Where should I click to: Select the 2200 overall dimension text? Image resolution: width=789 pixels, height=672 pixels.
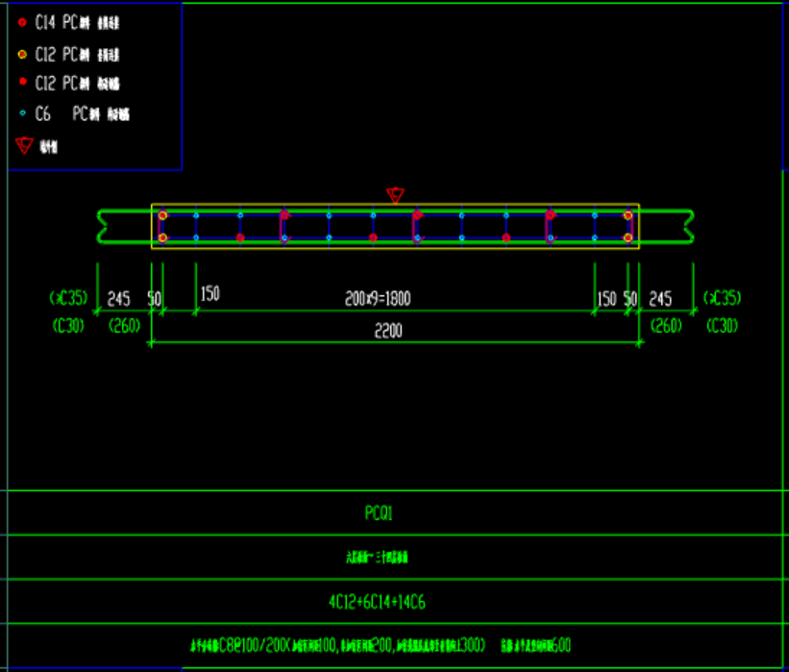(x=388, y=331)
